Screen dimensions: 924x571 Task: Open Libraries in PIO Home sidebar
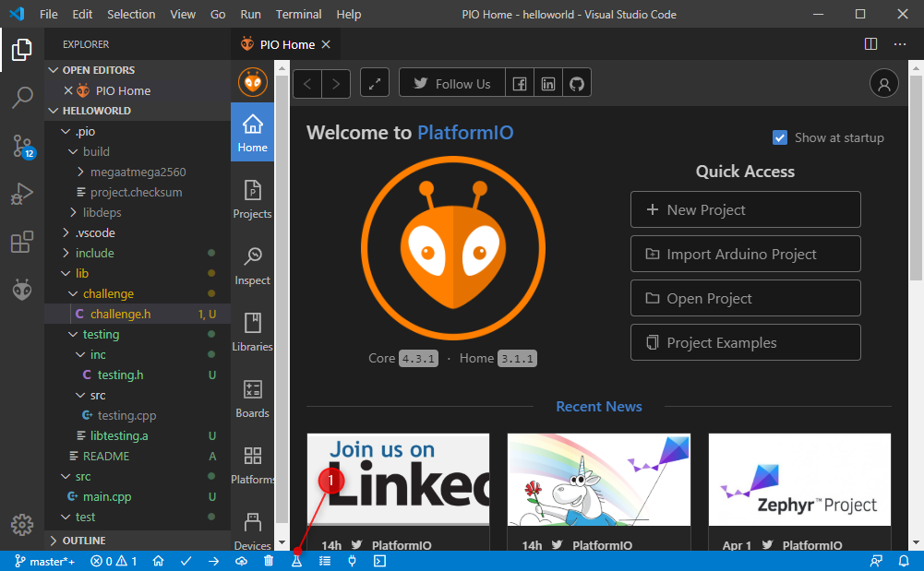coord(252,332)
